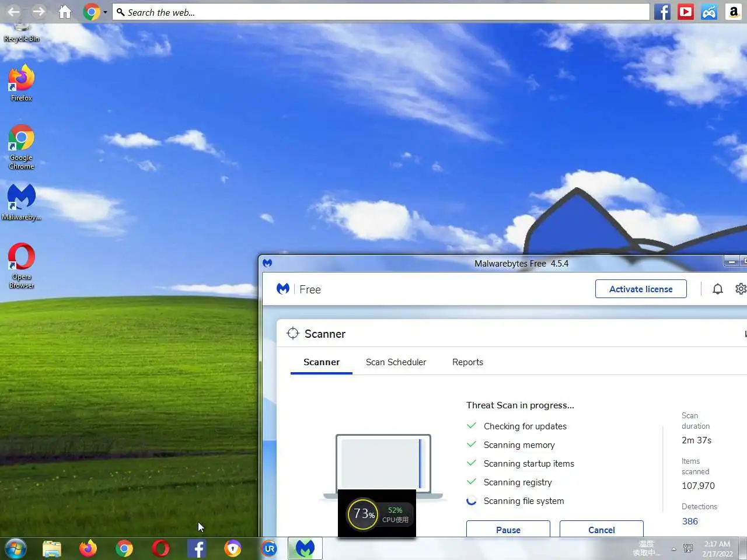The width and height of the screenshot is (747, 560).
Task: Open the YouTube shortcut in top toolbar
Action: (x=686, y=12)
